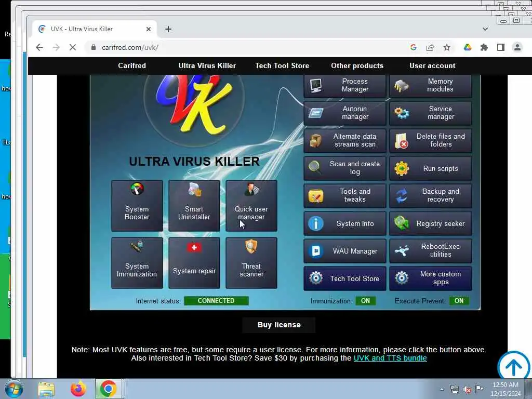Open the Windows Start menu
The image size is (532, 399).
point(14,389)
